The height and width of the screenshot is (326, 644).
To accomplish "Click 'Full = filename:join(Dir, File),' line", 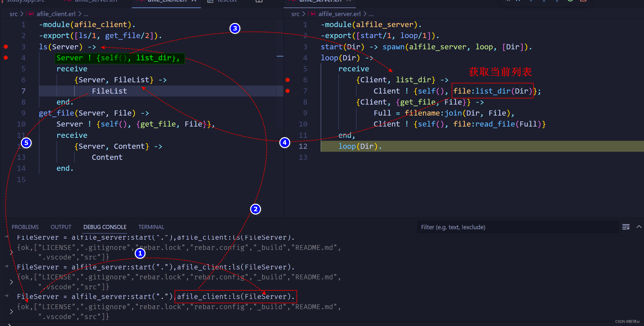I will tap(444, 113).
